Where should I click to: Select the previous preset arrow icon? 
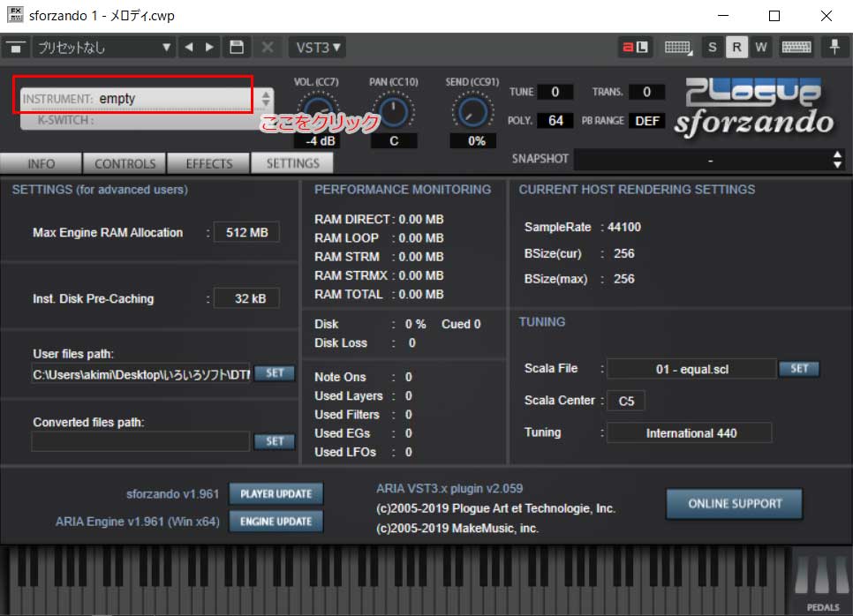pyautogui.click(x=190, y=47)
